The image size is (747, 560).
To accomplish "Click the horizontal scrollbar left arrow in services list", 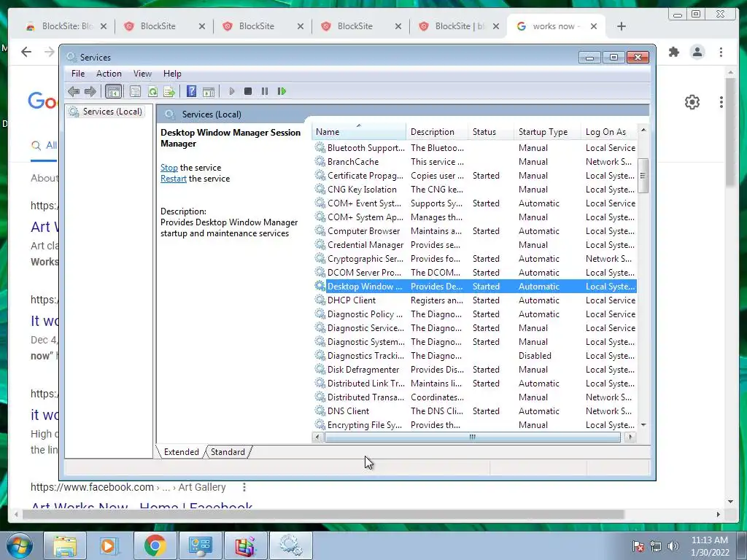I will point(318,437).
